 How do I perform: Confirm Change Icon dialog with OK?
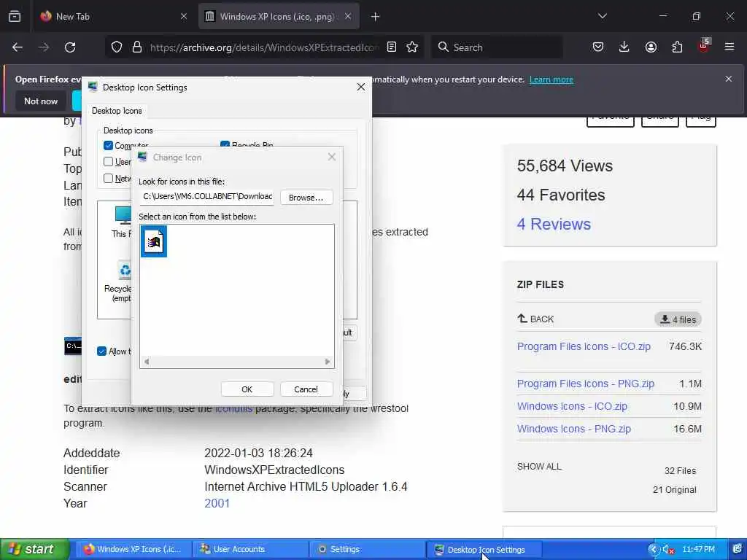click(x=247, y=389)
